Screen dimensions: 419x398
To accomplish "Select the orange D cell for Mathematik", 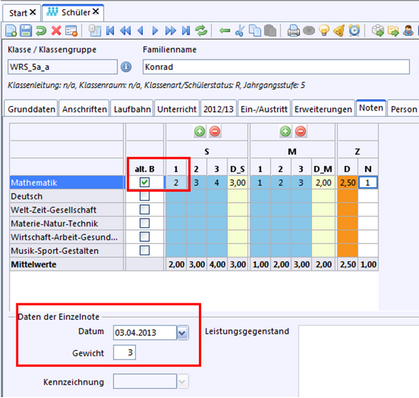I will click(347, 183).
